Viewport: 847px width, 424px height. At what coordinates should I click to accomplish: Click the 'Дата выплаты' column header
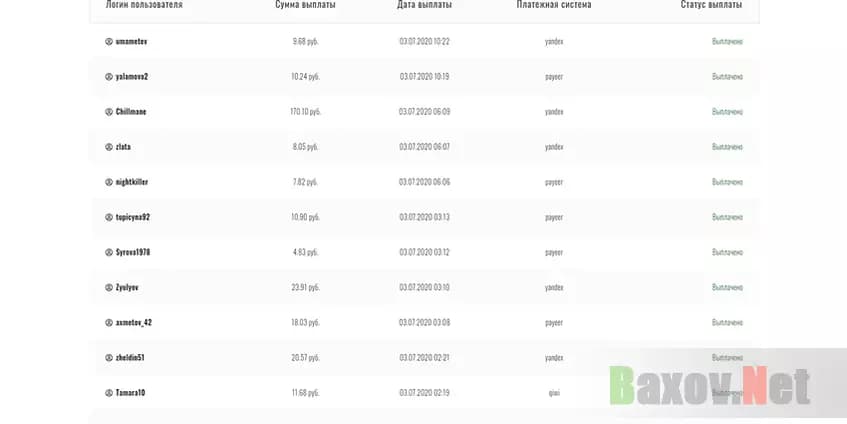[x=424, y=5]
